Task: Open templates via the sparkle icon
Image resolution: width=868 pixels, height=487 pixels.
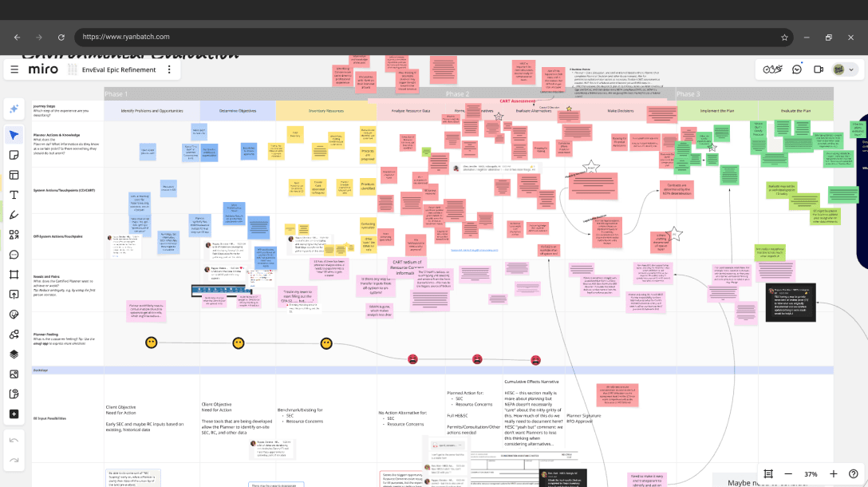Action: click(14, 107)
